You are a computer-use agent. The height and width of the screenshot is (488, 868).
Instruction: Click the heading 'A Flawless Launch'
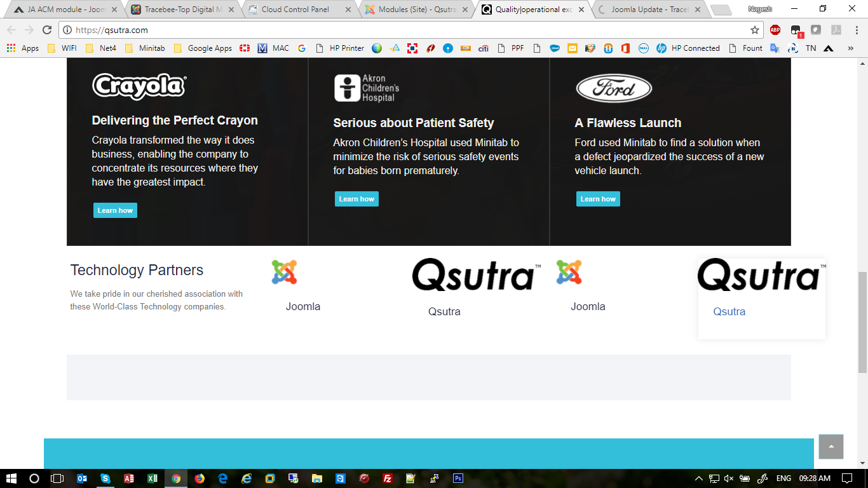(628, 123)
